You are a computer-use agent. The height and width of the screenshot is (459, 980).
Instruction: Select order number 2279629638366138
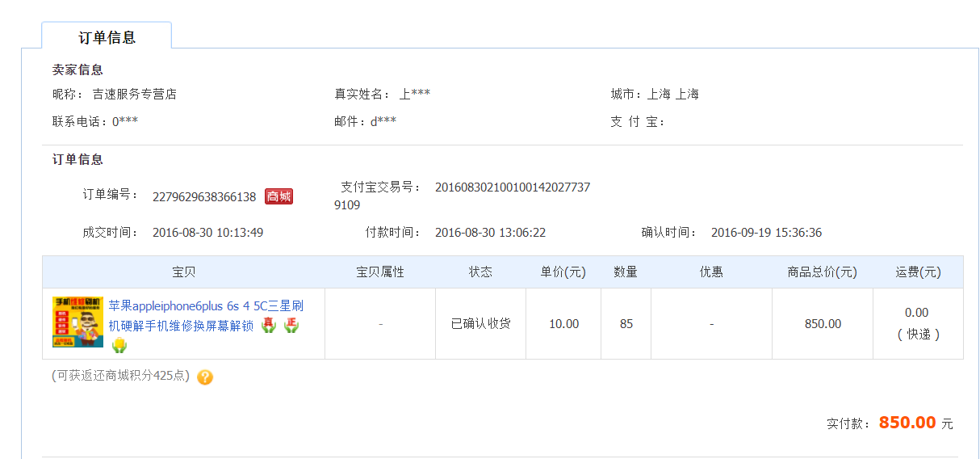[204, 196]
